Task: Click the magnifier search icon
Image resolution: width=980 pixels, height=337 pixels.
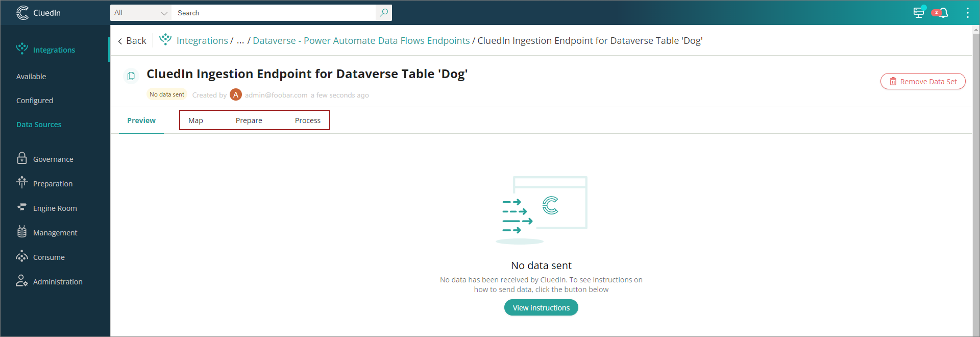Action: point(384,13)
